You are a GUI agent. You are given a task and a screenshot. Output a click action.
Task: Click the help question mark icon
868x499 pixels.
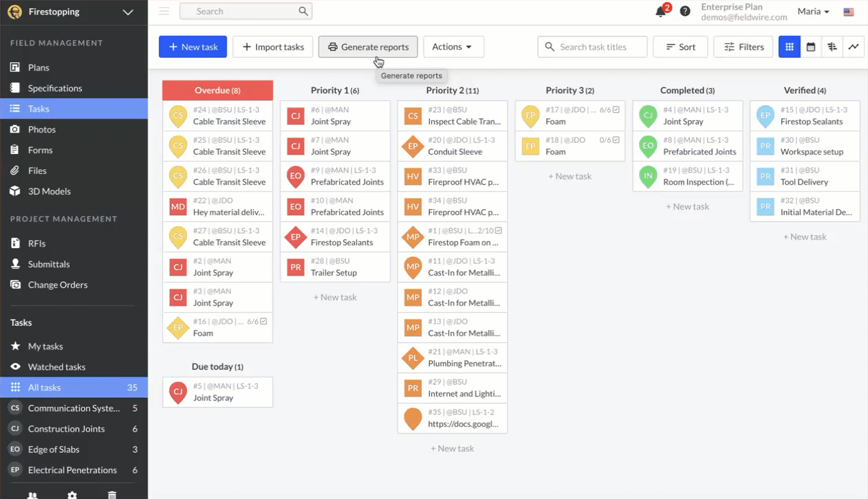685,12
